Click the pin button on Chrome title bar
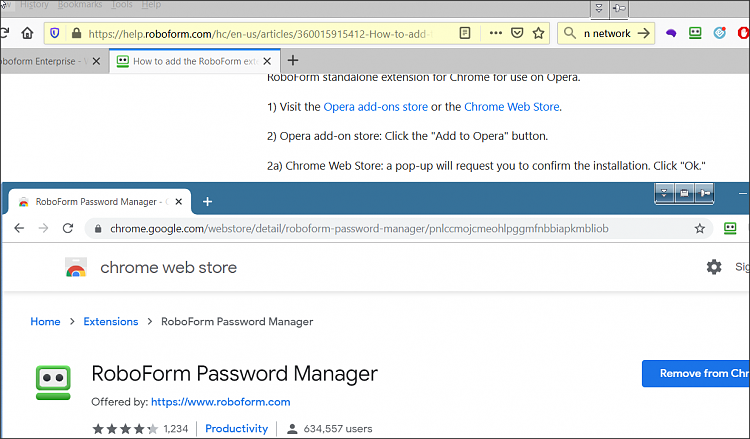The width and height of the screenshot is (750, 439). click(704, 193)
